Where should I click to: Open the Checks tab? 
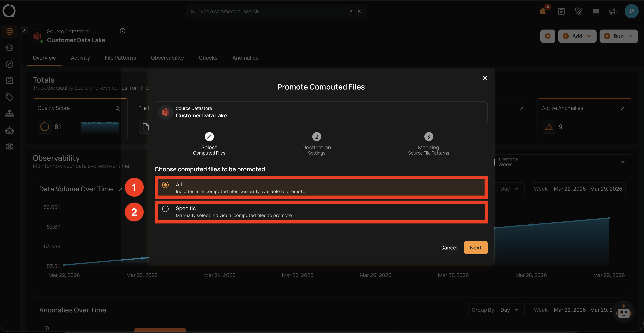click(x=208, y=58)
